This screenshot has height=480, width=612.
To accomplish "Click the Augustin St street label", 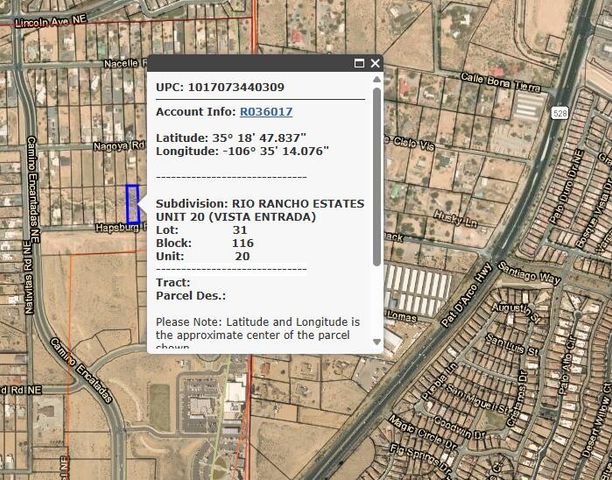I will click(516, 313).
